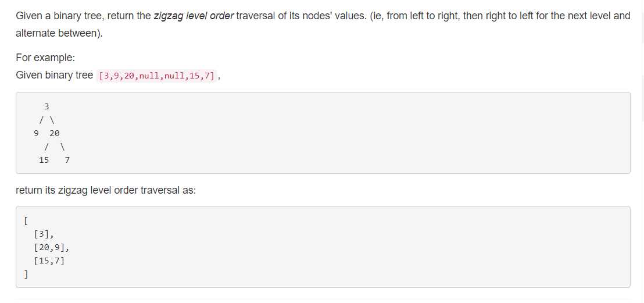Screen dimensions: 644x303
Task: Click the page's vertical scrollbar on right edge
Action: point(642,151)
